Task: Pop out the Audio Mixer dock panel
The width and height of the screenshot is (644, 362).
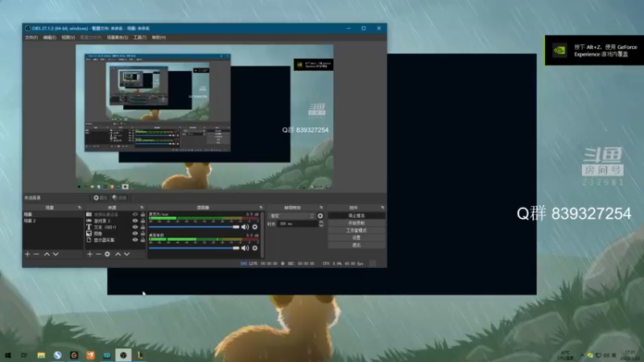Action: tap(261, 208)
